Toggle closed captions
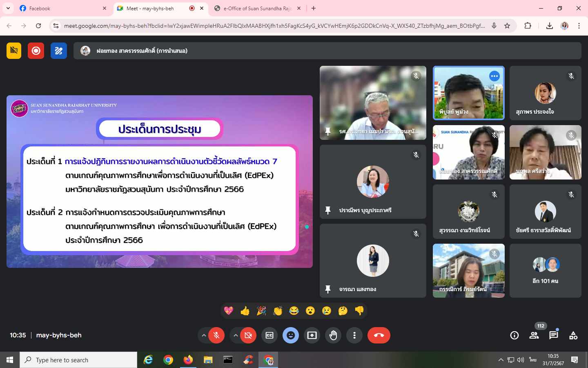This screenshot has height=368, width=588. 269,335
